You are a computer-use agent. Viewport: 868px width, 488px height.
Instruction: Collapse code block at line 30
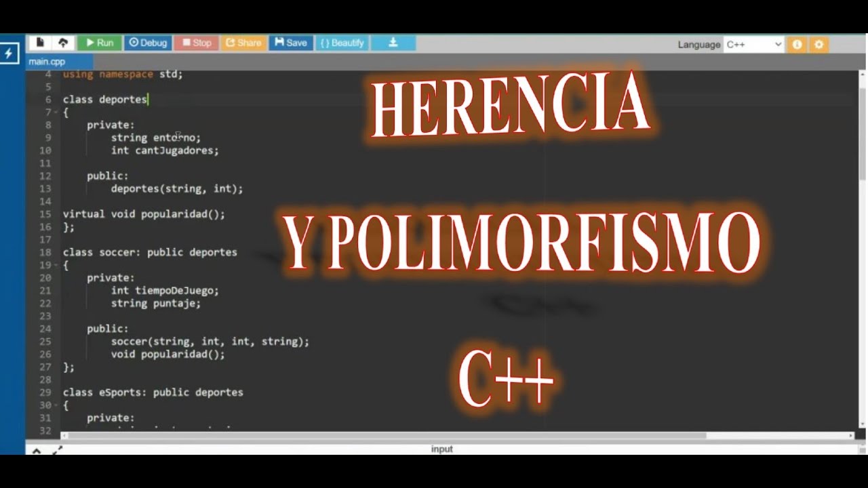56,405
